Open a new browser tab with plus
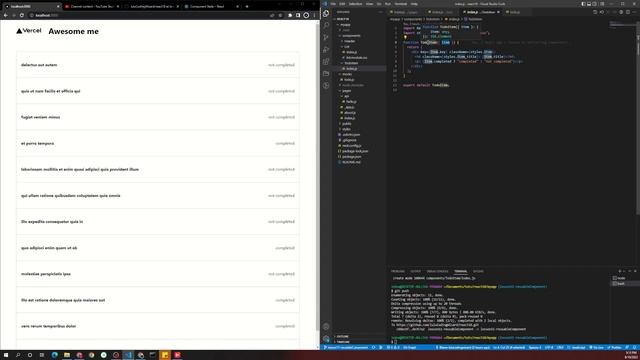The height and width of the screenshot is (360, 640). (247, 7)
